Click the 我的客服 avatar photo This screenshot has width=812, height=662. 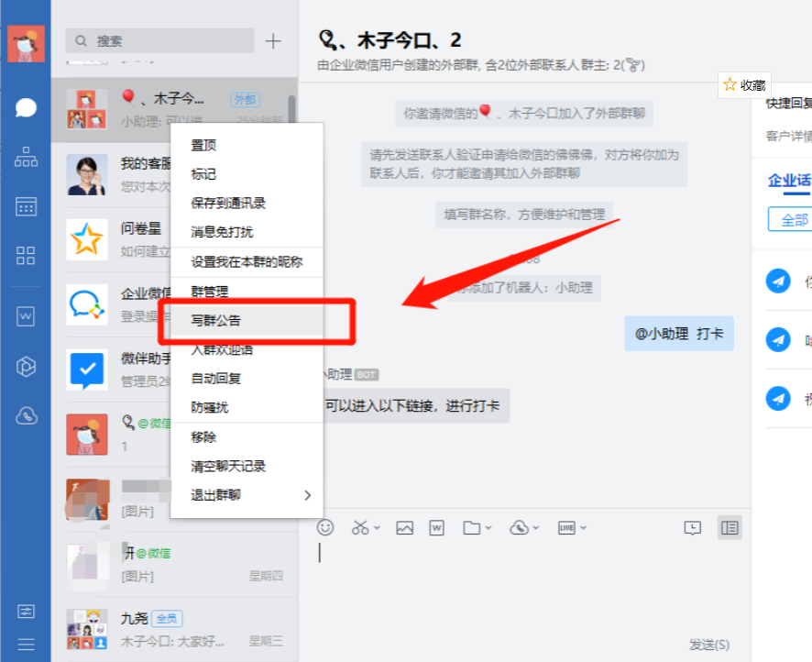(x=87, y=174)
